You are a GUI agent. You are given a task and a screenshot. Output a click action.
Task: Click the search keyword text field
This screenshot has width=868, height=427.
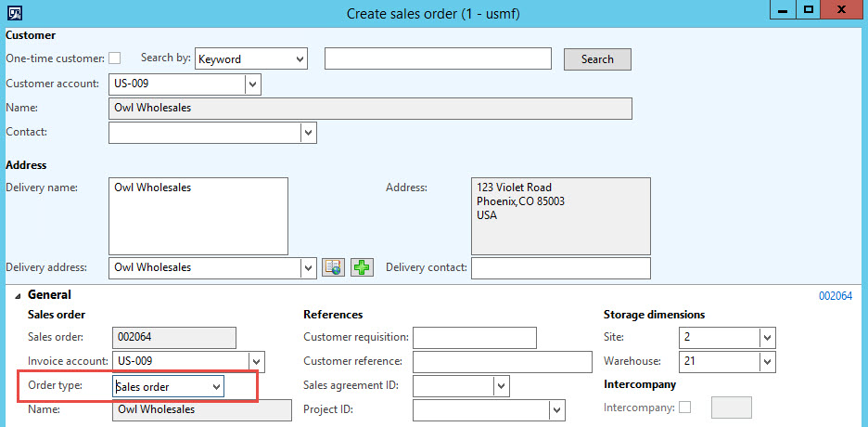[x=438, y=59]
